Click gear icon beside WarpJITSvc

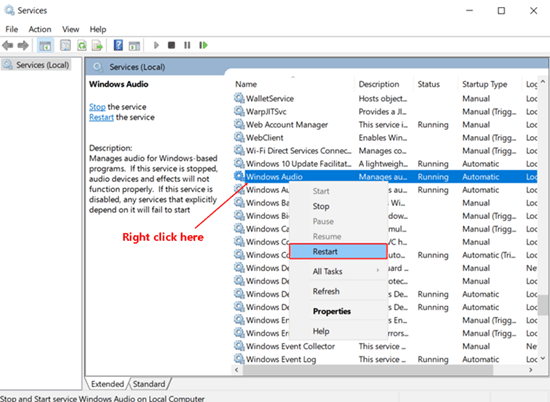point(239,111)
